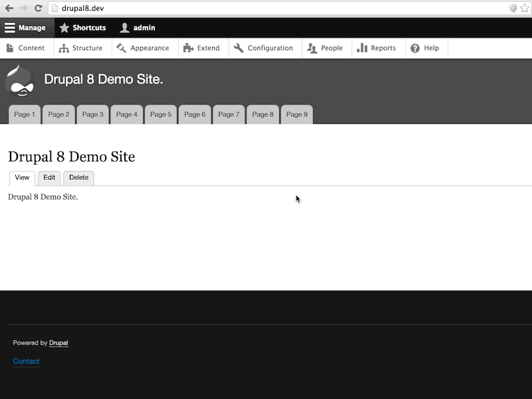
Task: Click the Structure icon in the admin toolbar
Action: click(x=63, y=47)
